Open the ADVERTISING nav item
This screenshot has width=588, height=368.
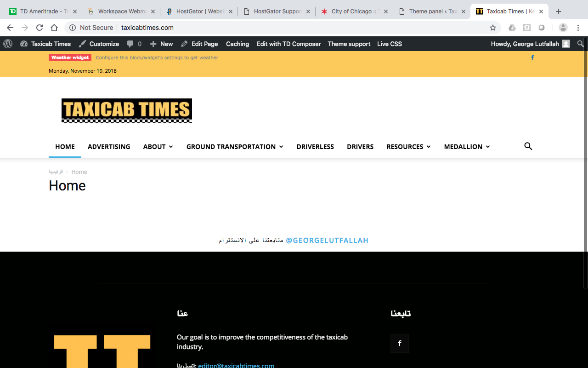[x=109, y=147]
